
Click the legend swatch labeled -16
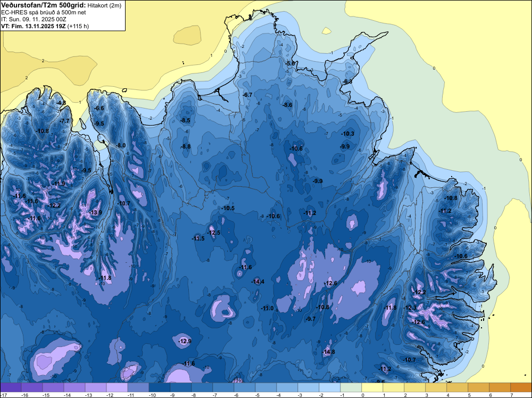point(32,387)
